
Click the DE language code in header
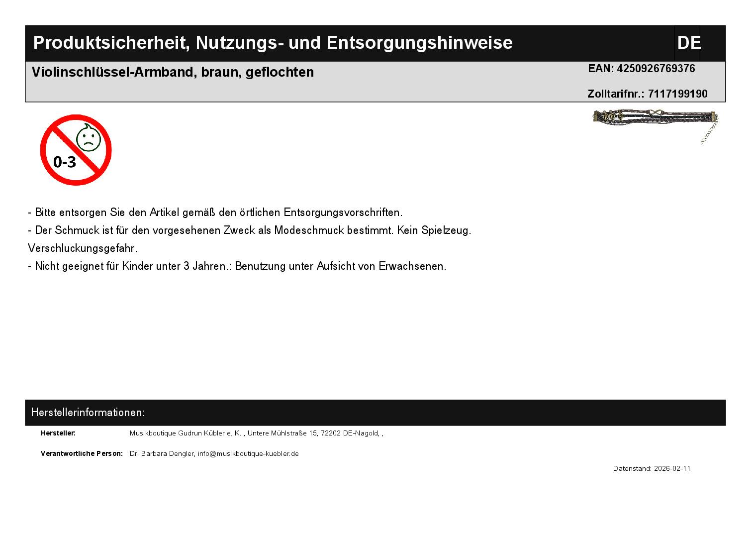[688, 43]
